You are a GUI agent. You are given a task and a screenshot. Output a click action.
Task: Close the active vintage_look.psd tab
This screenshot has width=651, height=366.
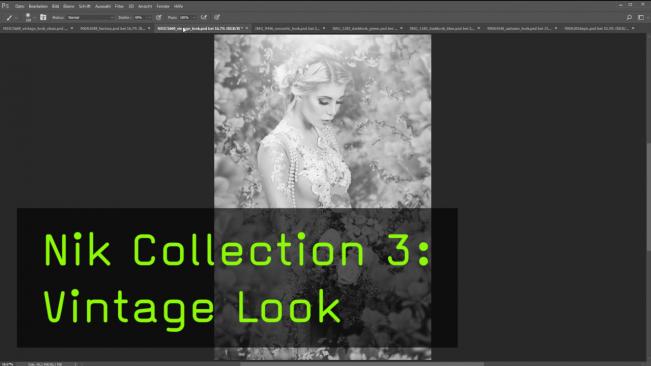click(247, 29)
